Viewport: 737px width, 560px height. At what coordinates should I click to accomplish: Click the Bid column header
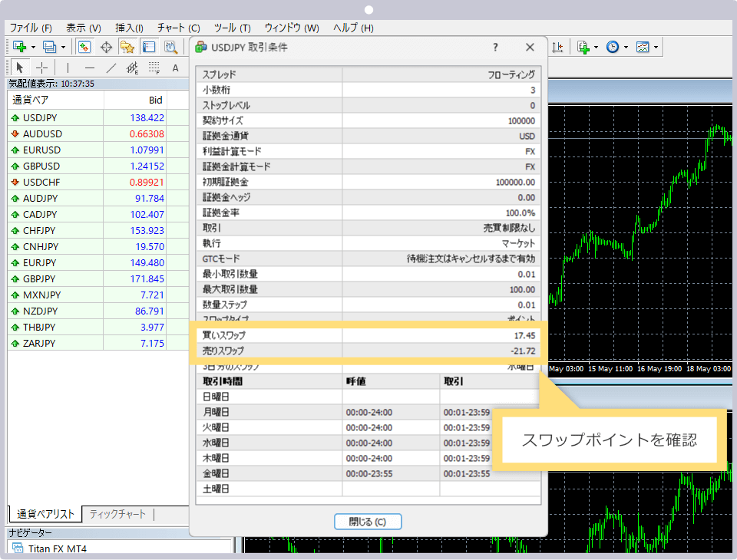pyautogui.click(x=135, y=100)
